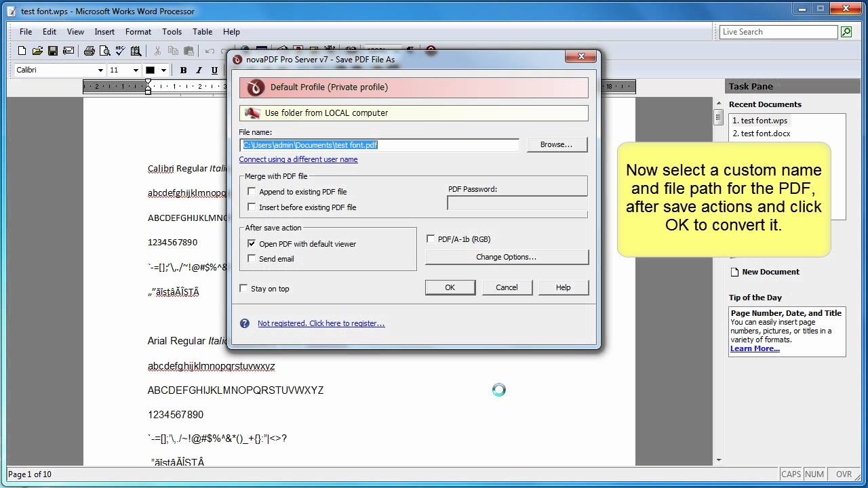
Task: Open the Learn More... tip link
Action: 755,348
